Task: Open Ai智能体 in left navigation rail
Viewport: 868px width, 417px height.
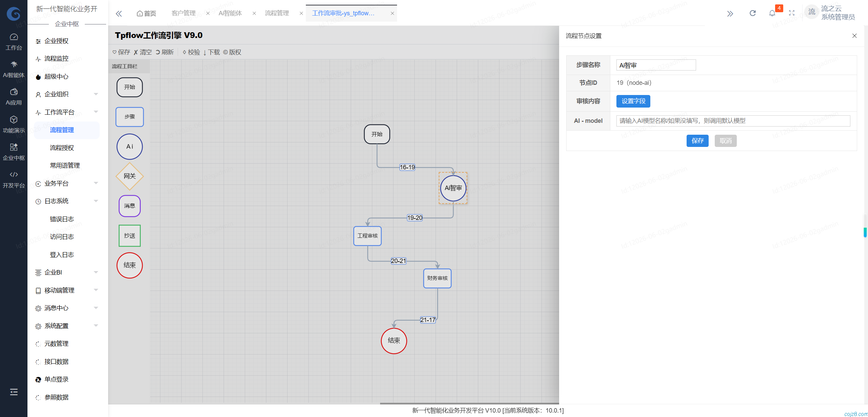Action: pyautogui.click(x=14, y=70)
